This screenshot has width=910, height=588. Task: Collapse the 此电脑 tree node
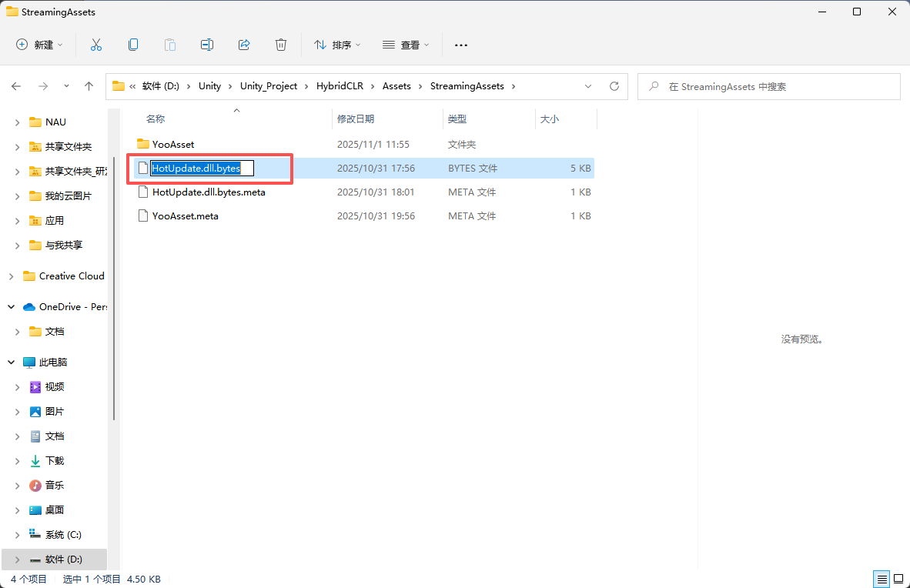coord(11,362)
